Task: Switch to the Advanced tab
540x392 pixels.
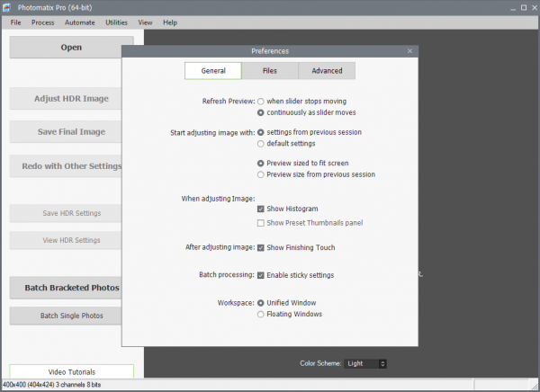Action: pos(327,70)
